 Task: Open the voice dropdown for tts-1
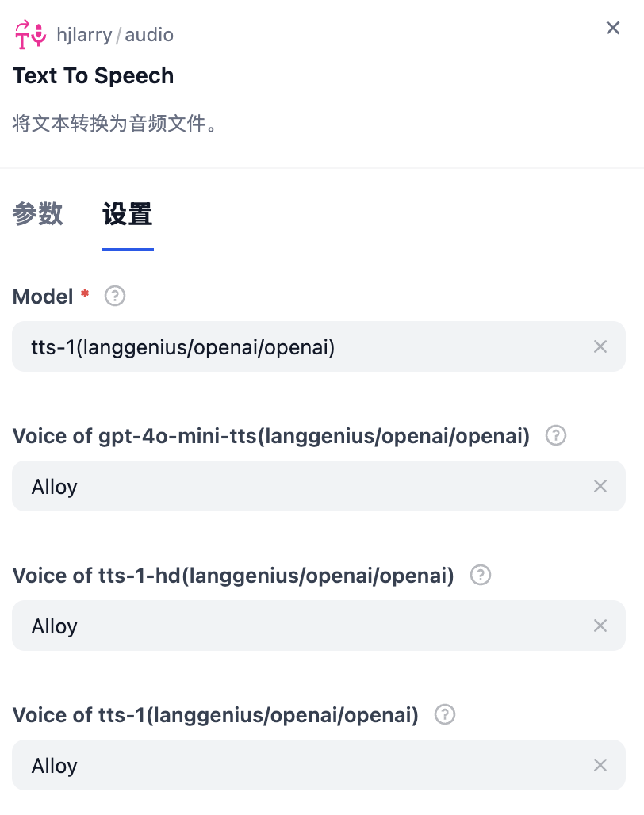pyautogui.click(x=301, y=765)
